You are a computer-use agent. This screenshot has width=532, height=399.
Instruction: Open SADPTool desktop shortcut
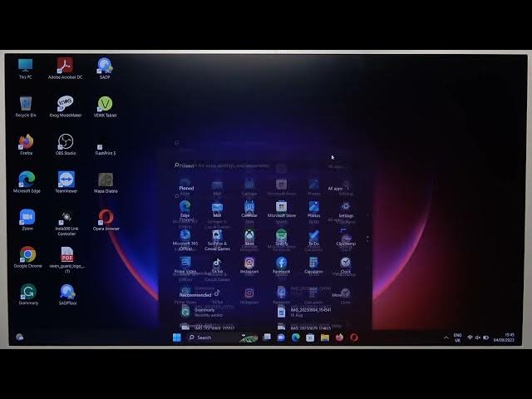tap(67, 294)
